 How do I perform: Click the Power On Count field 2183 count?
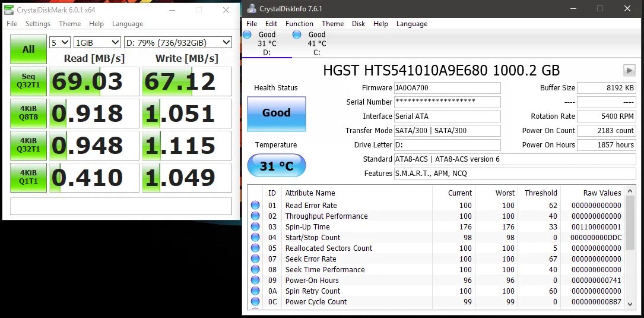[607, 131]
